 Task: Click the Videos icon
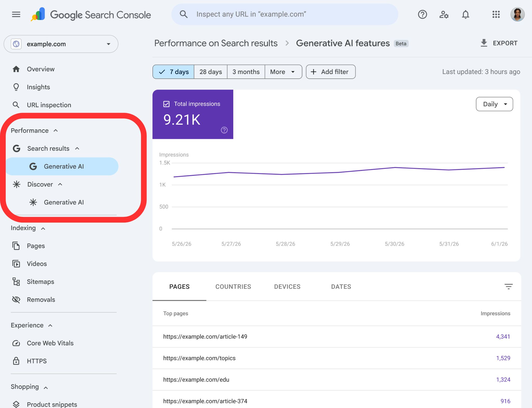16,264
